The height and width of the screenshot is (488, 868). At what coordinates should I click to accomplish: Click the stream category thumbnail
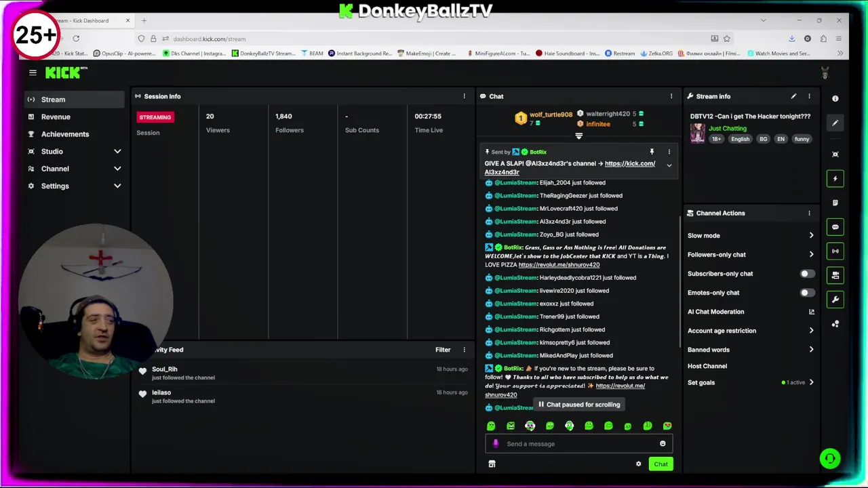pyautogui.click(x=697, y=133)
